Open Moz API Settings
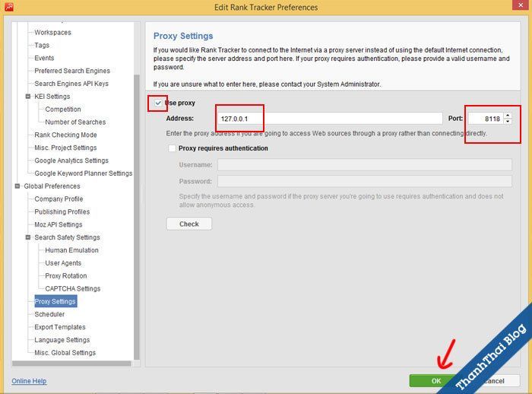532x394 pixels. pyautogui.click(x=59, y=224)
